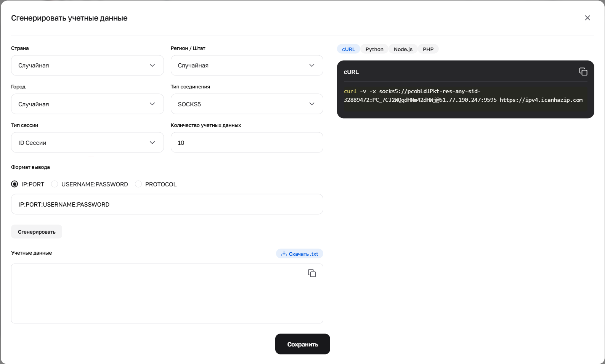Open the Город city dropdown
The height and width of the screenshot is (364, 605).
point(87,104)
